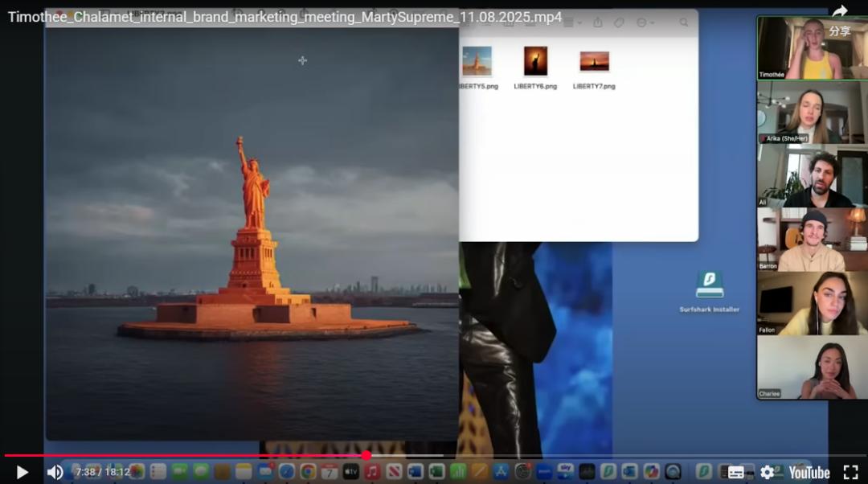Open the Surfshark Installer desktop icon
Screen dimensions: 868x484
[709, 285]
